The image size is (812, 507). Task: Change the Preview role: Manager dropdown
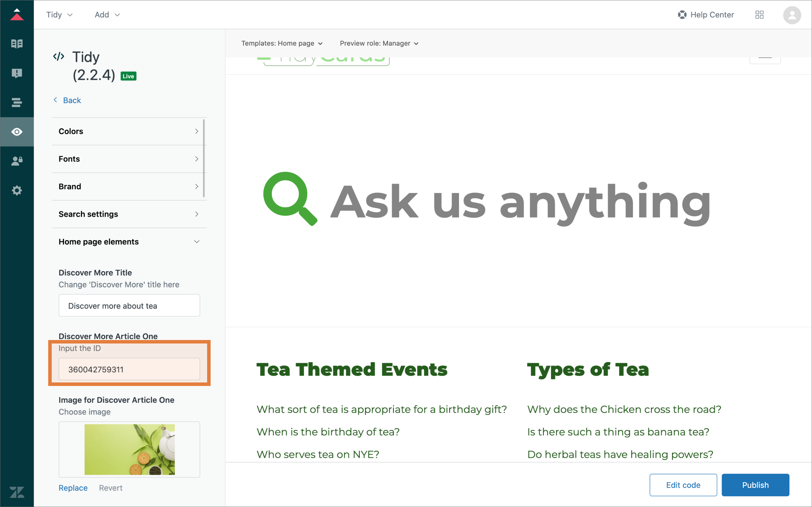(379, 43)
